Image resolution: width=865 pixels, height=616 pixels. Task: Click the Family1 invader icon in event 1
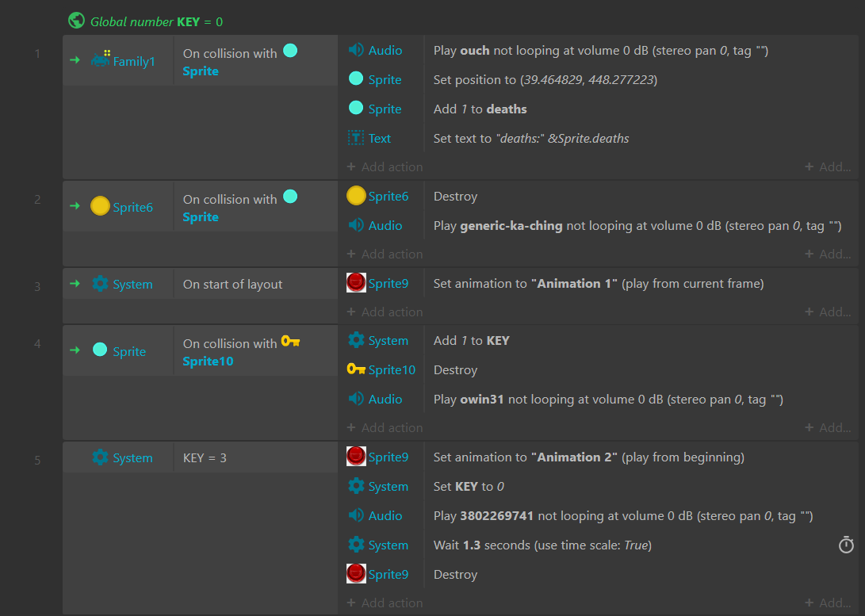point(101,59)
